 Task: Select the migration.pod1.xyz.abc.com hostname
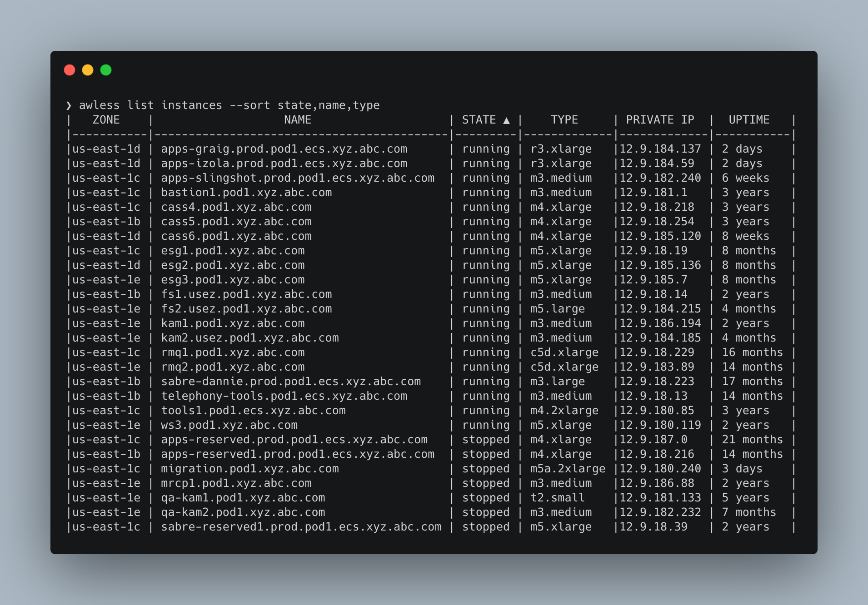(249, 469)
